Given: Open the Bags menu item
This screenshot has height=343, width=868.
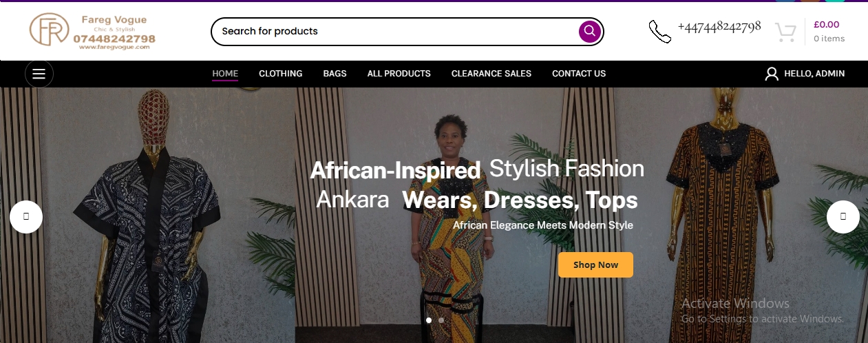Looking at the screenshot, I should 335,74.
